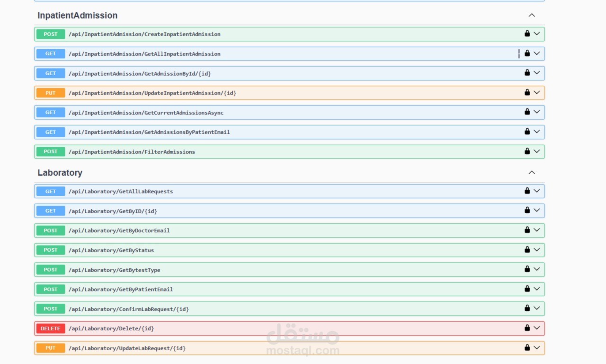606x364 pixels.
Task: Click POST badge of CreateInpatientAdmission
Action: coord(51,34)
